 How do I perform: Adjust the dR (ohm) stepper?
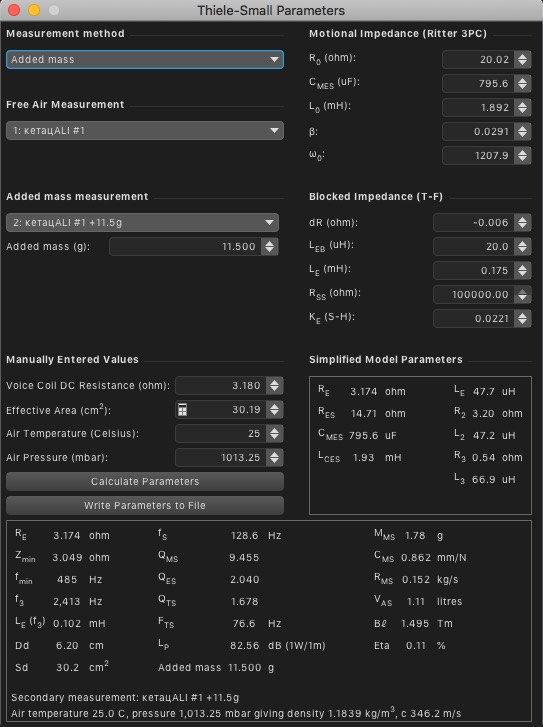pos(523,223)
